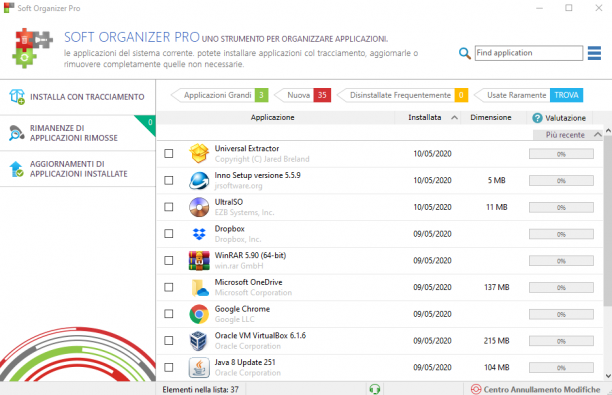Sort by Applicazione column header
The height and width of the screenshot is (395, 612).
click(x=272, y=117)
